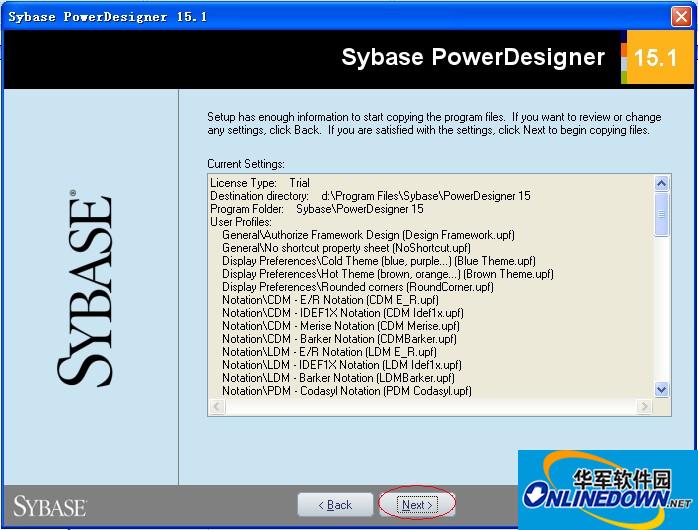
Task: Click the horizontal scroll left arrow
Action: click(217, 406)
